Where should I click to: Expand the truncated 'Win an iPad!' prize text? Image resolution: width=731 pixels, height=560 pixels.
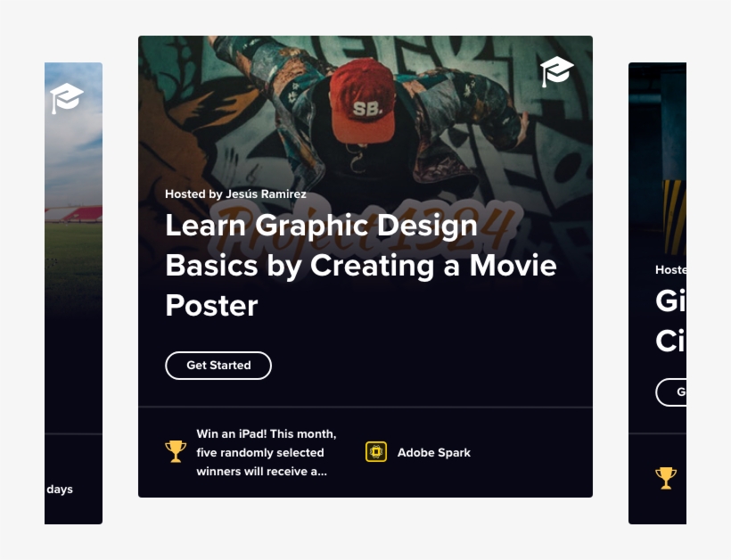click(266, 453)
